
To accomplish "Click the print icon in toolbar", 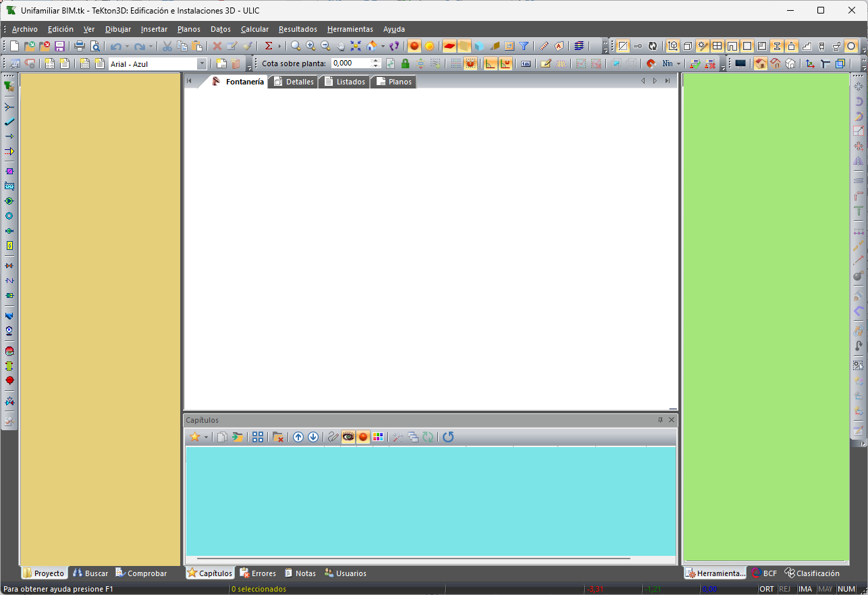I will [80, 46].
